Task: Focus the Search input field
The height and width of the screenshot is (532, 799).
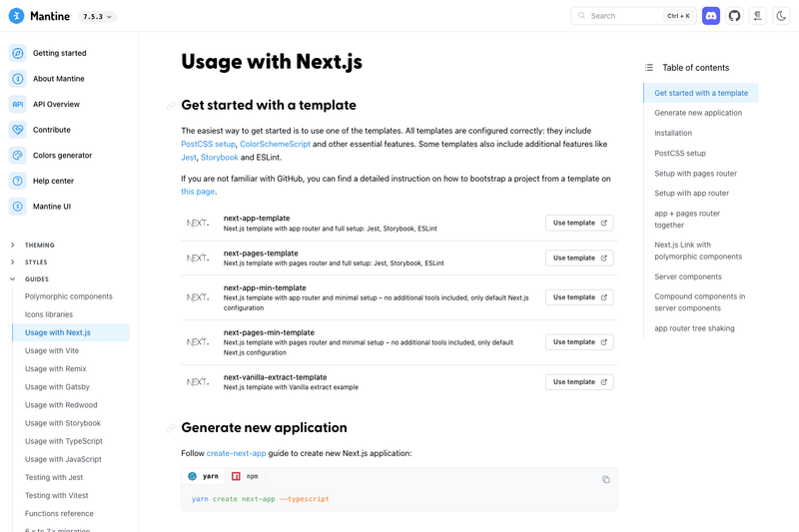Action: (x=633, y=16)
